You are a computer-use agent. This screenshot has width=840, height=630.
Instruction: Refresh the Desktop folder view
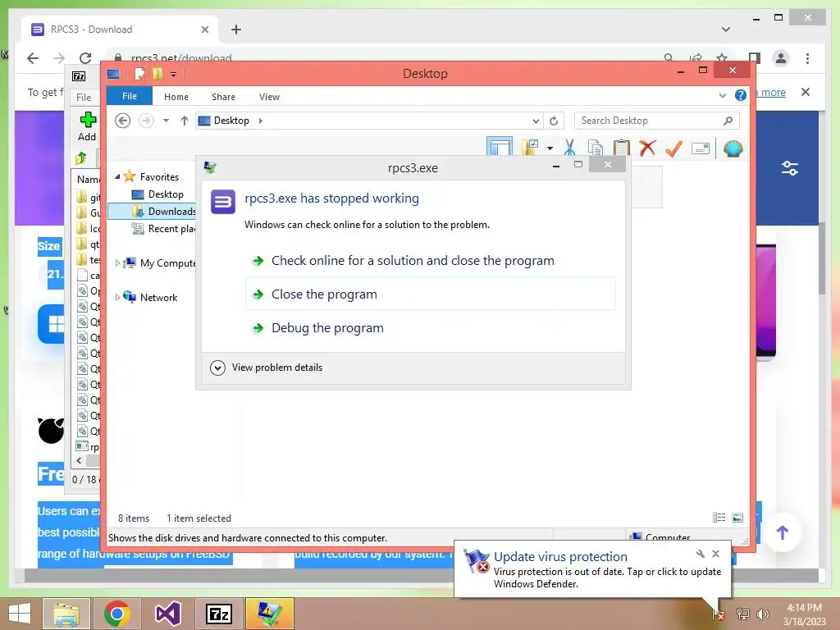click(554, 121)
